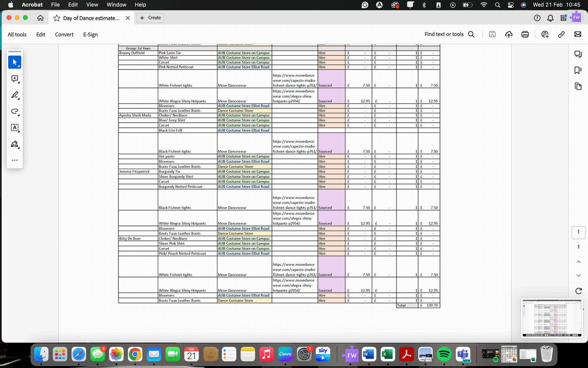Image resolution: width=588 pixels, height=368 pixels.
Task: Open the Acrobat application menu
Action: [x=32, y=5]
